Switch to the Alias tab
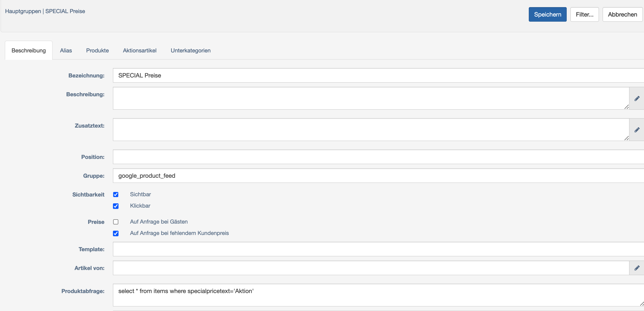The width and height of the screenshot is (644, 311). pyautogui.click(x=66, y=50)
